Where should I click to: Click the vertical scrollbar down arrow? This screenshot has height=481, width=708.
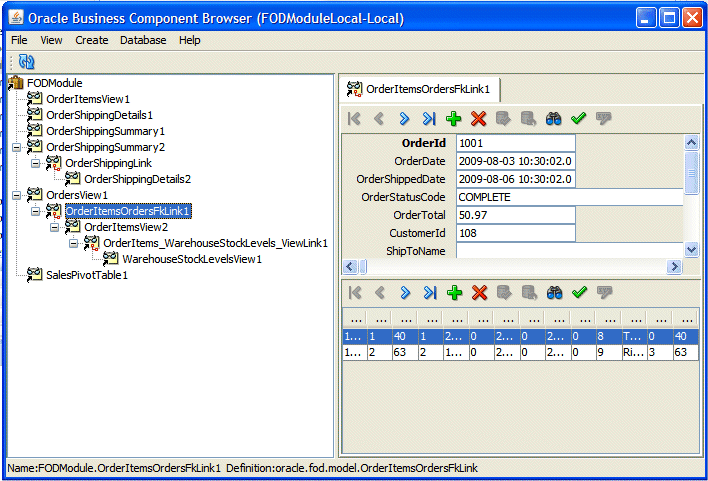point(691,249)
